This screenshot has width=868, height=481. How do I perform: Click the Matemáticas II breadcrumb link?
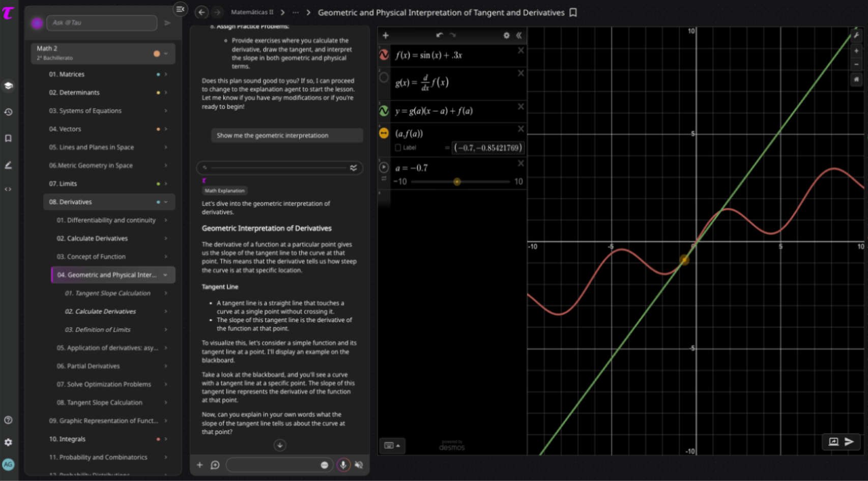pyautogui.click(x=252, y=12)
